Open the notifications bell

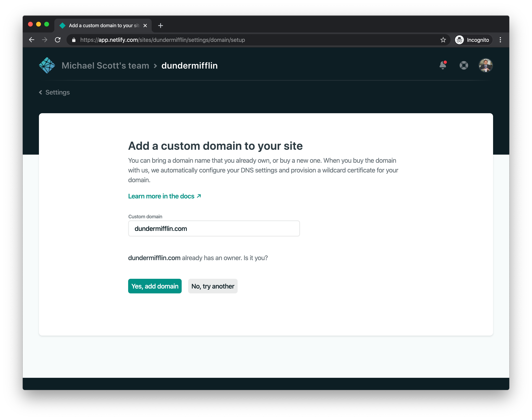tap(443, 65)
